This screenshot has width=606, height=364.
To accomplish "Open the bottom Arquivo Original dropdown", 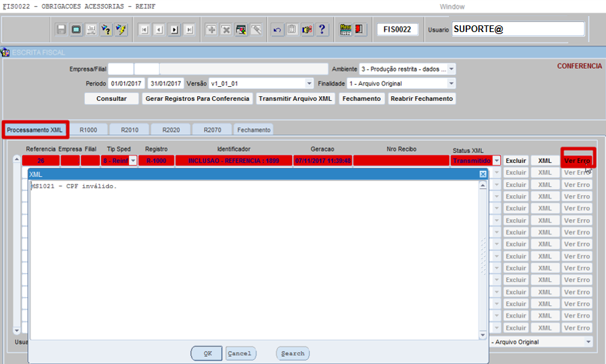I will (x=588, y=342).
